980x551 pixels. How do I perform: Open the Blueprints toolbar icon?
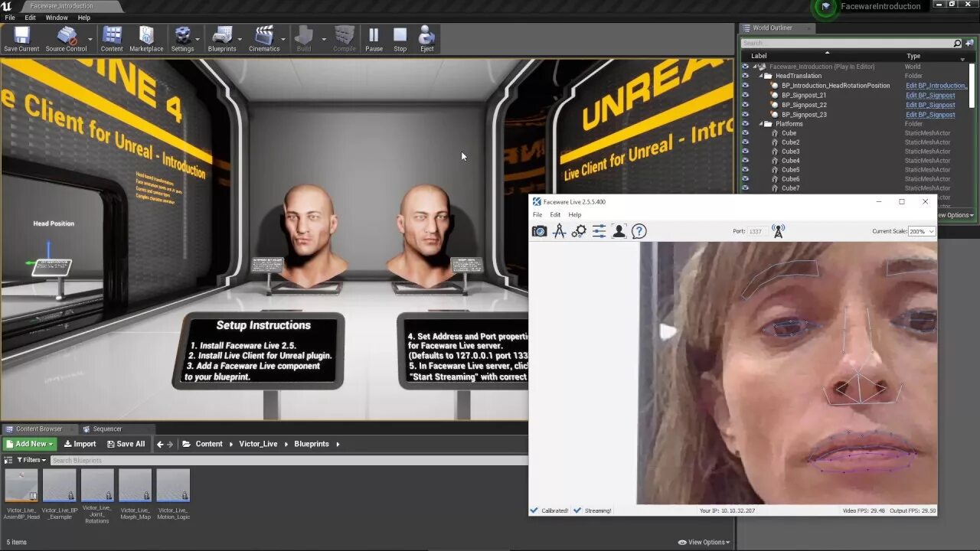tap(222, 39)
